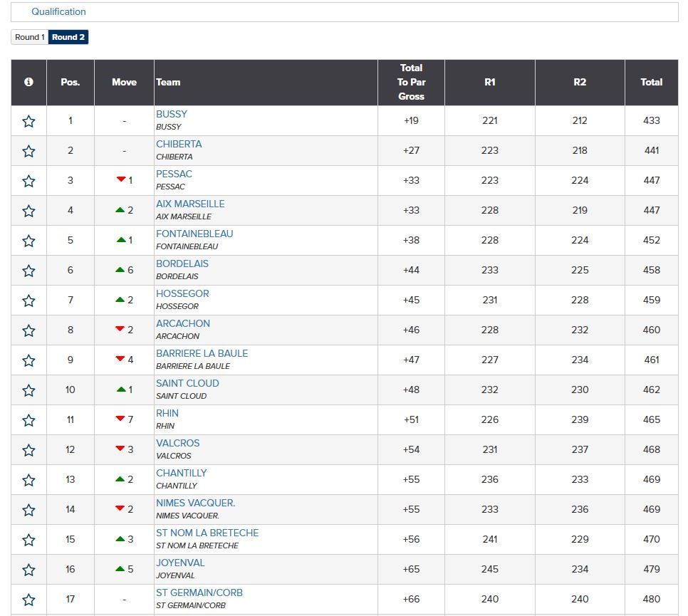View the JOYENVAL team link
Image resolution: width=688 pixels, height=616 pixels.
click(x=180, y=563)
